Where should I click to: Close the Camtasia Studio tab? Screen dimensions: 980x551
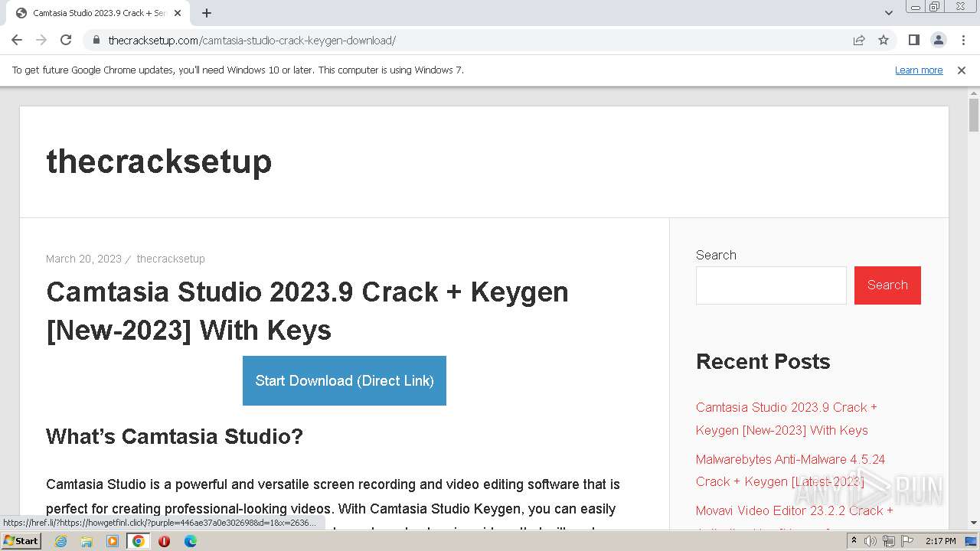point(178,13)
